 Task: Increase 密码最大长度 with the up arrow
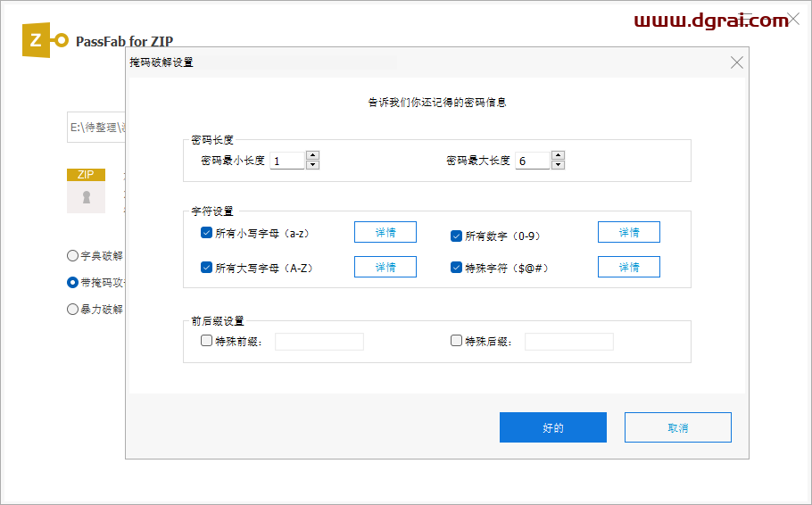click(558, 156)
